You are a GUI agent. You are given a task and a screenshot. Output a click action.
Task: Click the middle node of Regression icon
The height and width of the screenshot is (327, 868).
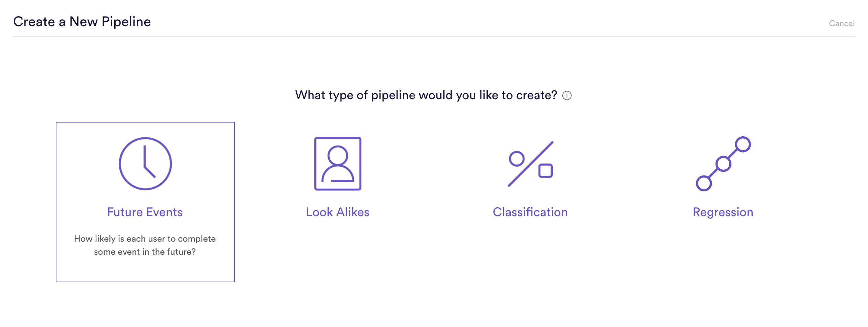(723, 164)
